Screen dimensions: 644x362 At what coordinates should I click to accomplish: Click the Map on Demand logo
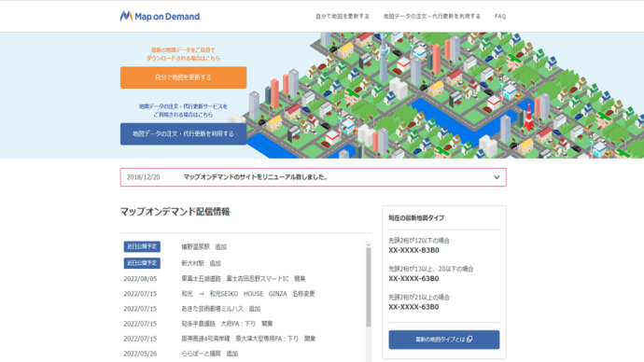[x=160, y=17]
